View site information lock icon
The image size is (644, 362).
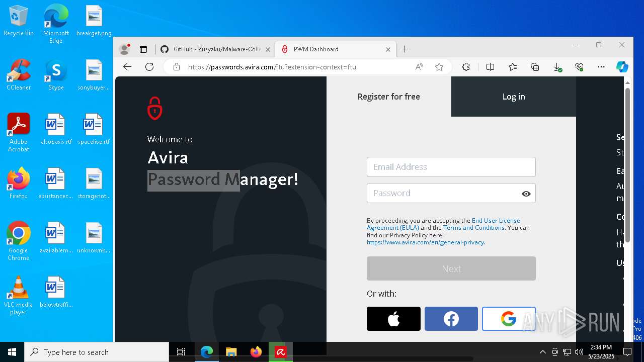(x=176, y=67)
